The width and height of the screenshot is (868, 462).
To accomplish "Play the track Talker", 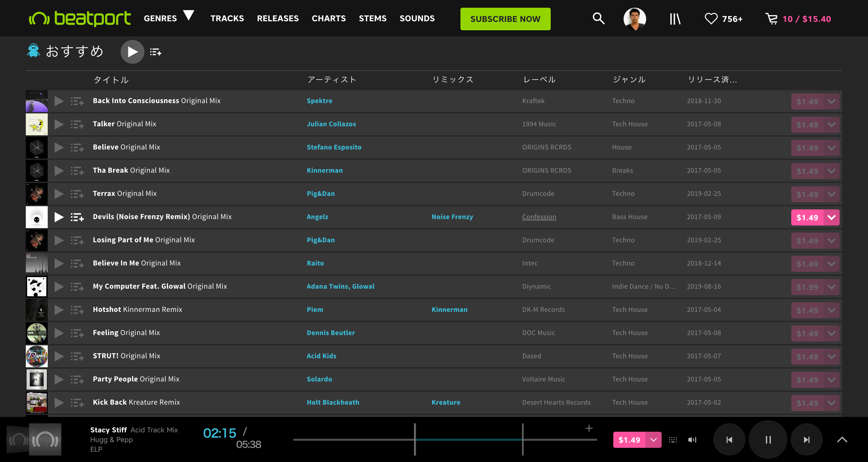I will (x=59, y=124).
